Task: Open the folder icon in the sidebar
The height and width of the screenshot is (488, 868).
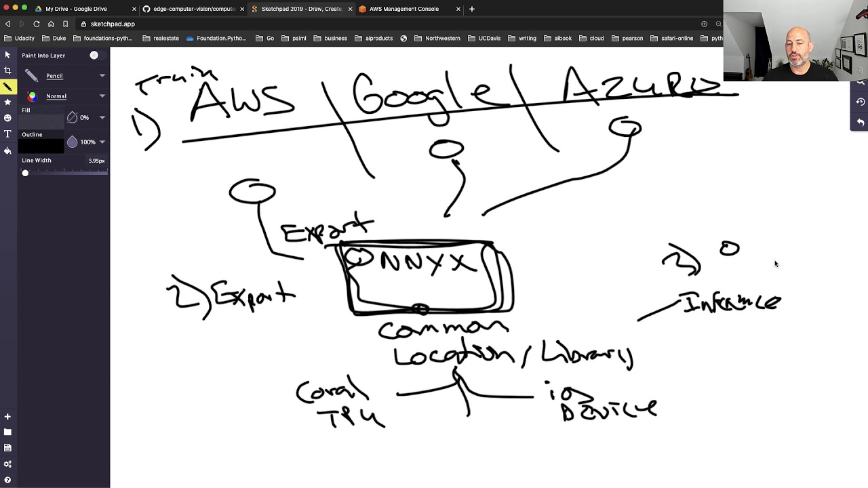Action: point(7,432)
